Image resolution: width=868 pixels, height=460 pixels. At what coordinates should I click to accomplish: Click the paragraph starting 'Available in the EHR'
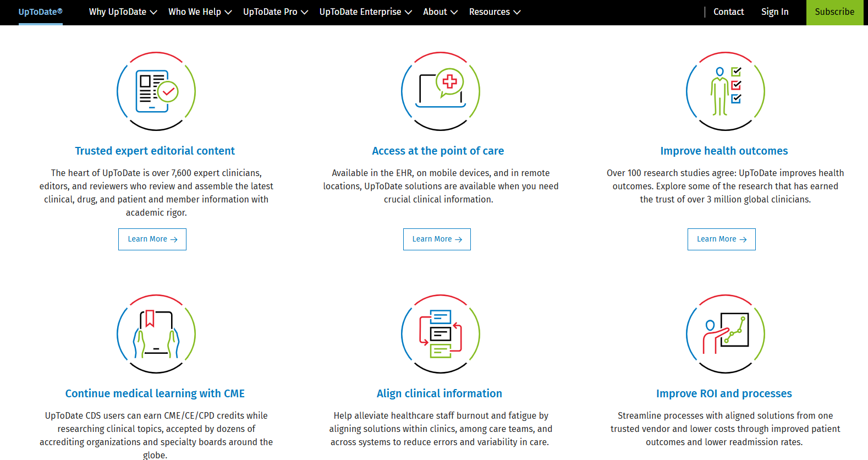coord(441,186)
